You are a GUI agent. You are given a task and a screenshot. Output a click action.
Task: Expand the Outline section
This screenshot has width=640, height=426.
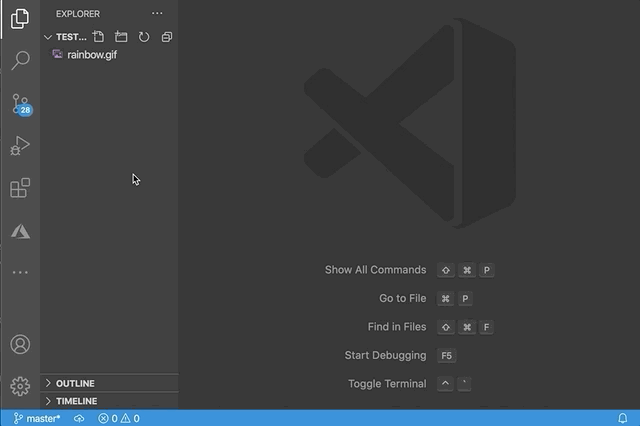pos(109,383)
